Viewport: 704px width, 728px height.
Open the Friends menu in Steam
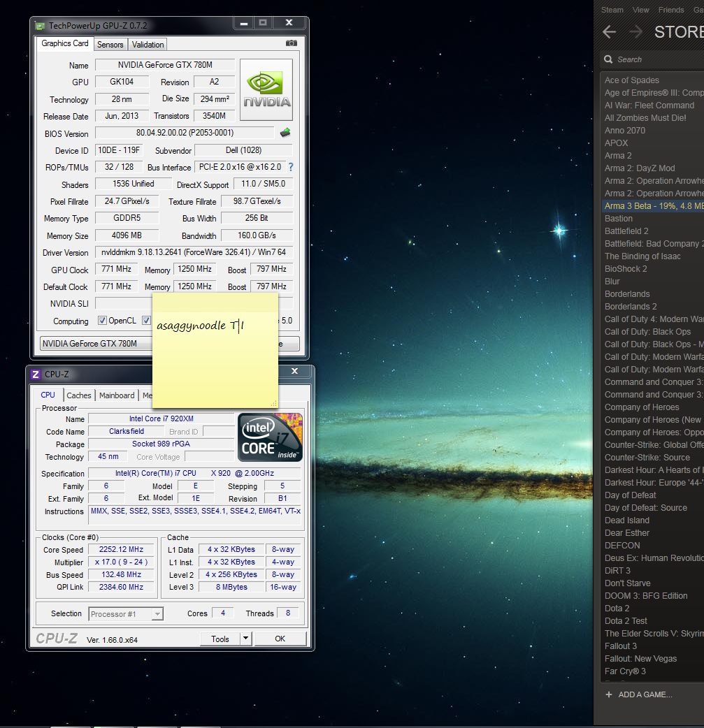[x=671, y=10]
